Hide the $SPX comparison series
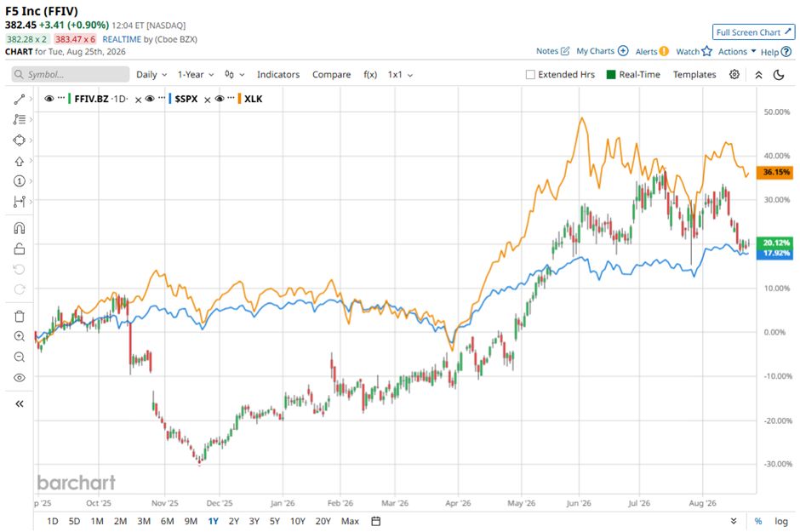 (x=150, y=99)
